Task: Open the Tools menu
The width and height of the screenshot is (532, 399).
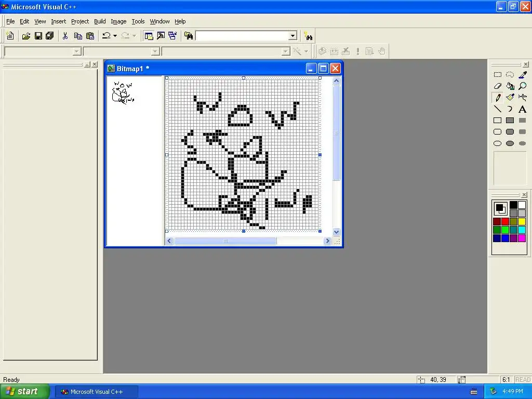Action: (x=138, y=21)
